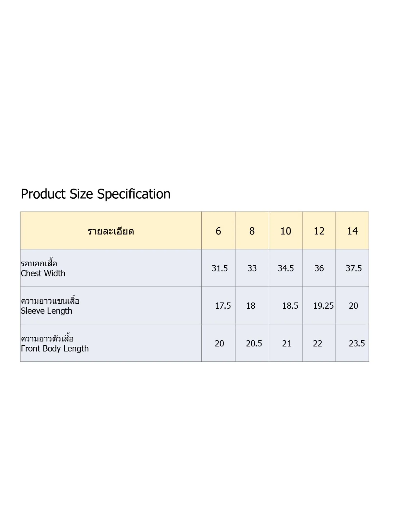Viewport: 399px width, 532px height.
Task: Click the Product Size Specification heading
Action: coord(96,194)
